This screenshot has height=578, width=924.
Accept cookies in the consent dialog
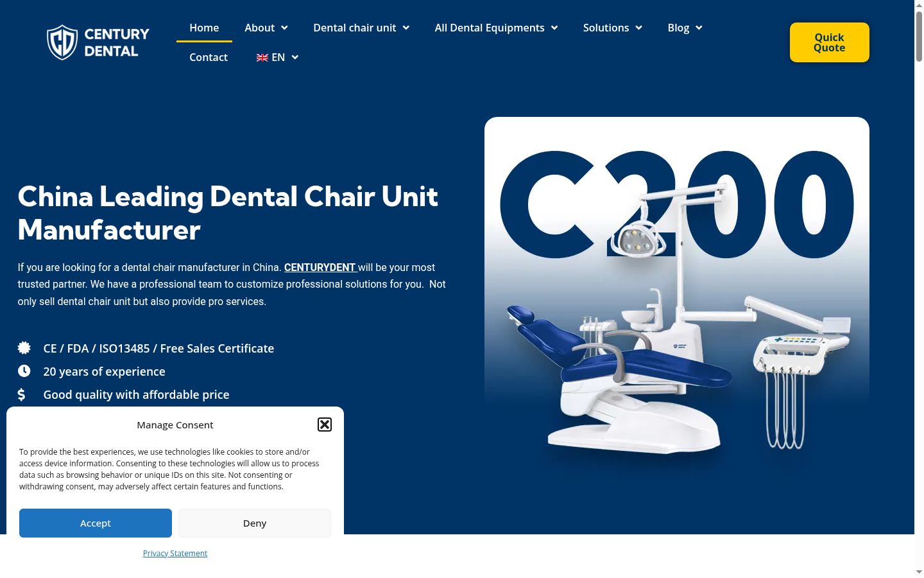96,523
